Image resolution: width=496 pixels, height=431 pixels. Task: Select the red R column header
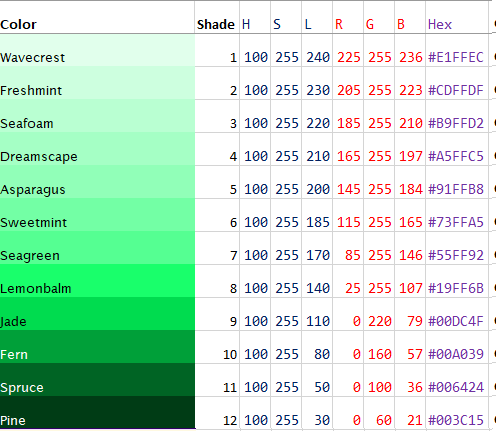point(348,17)
